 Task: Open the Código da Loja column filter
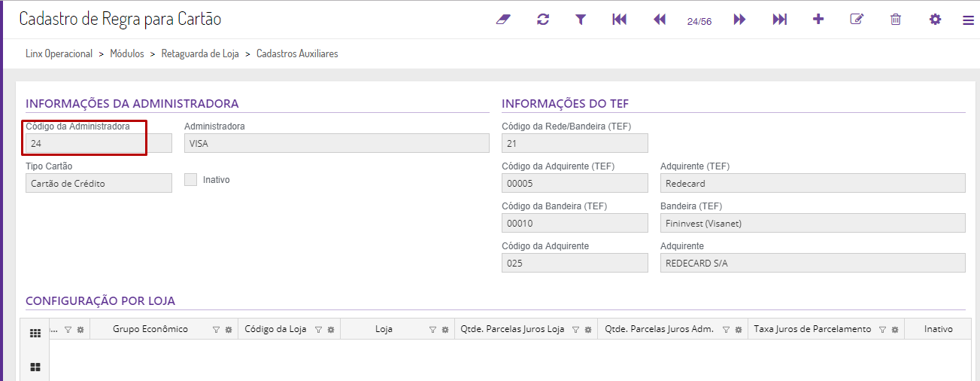[x=318, y=330]
